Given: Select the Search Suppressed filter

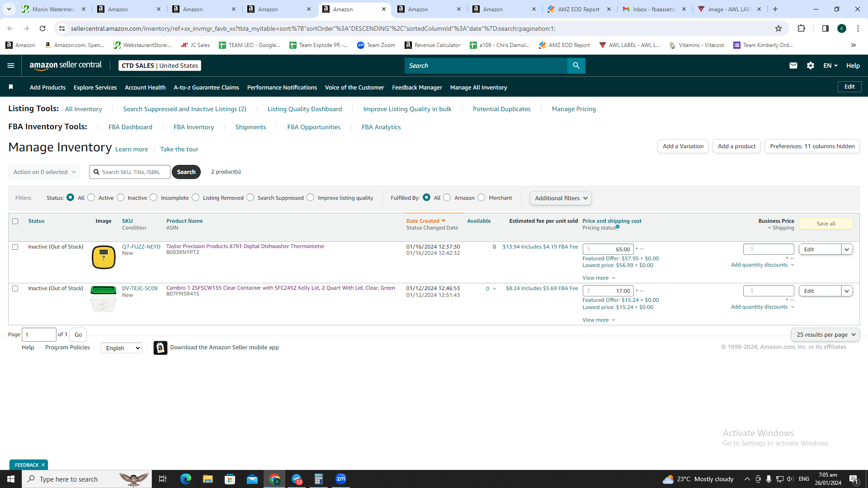Looking at the screenshot, I should point(250,197).
